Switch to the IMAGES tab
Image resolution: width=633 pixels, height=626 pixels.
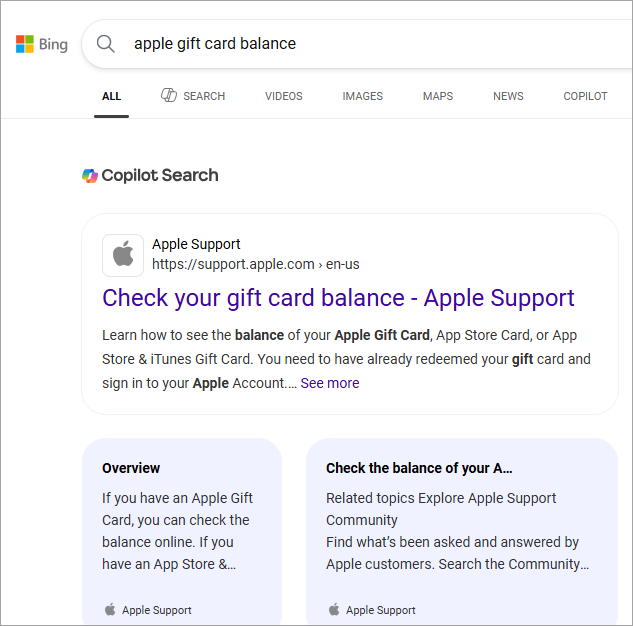(362, 97)
